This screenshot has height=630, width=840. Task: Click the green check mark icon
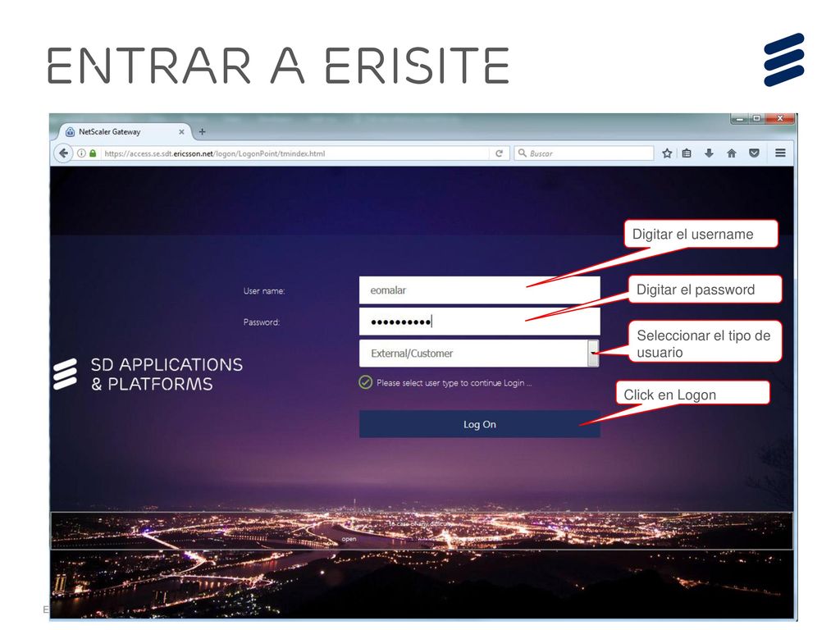(365, 382)
